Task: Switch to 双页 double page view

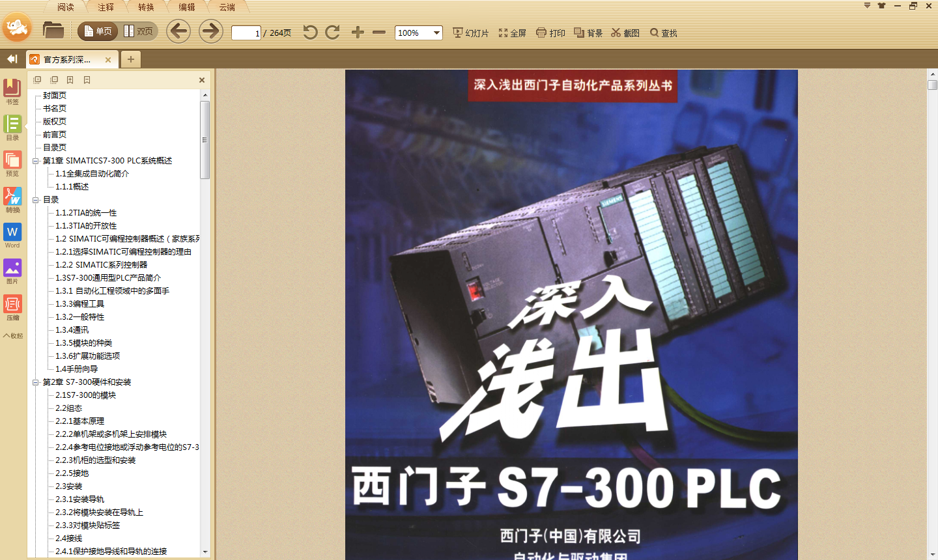Action: coord(139,31)
